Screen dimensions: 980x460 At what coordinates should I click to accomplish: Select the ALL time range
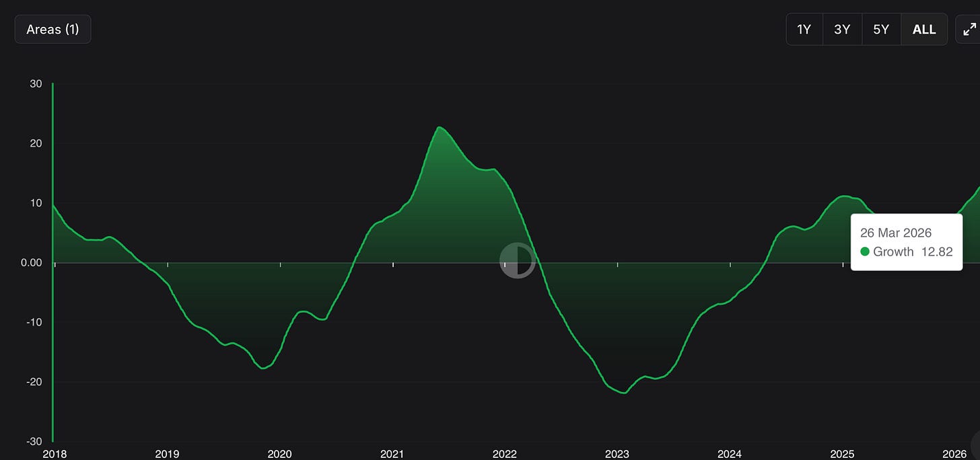[x=924, y=29]
